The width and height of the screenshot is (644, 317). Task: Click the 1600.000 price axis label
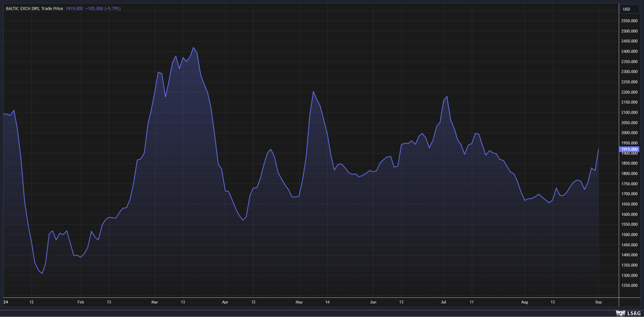coord(629,214)
